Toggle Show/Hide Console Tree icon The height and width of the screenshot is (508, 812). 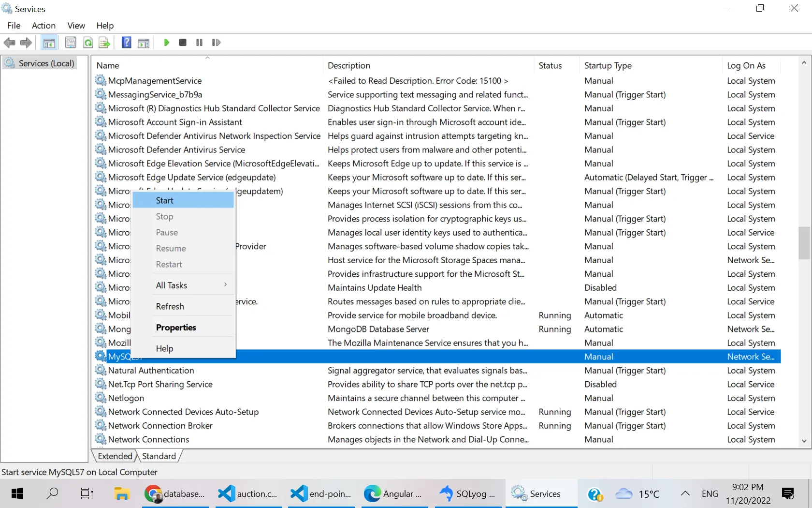[49, 43]
